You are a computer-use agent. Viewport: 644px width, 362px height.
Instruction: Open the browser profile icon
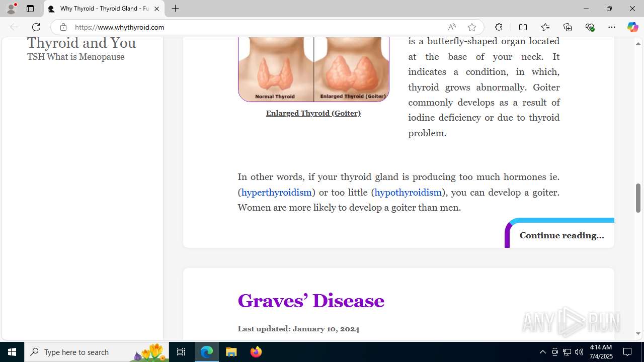(x=11, y=9)
